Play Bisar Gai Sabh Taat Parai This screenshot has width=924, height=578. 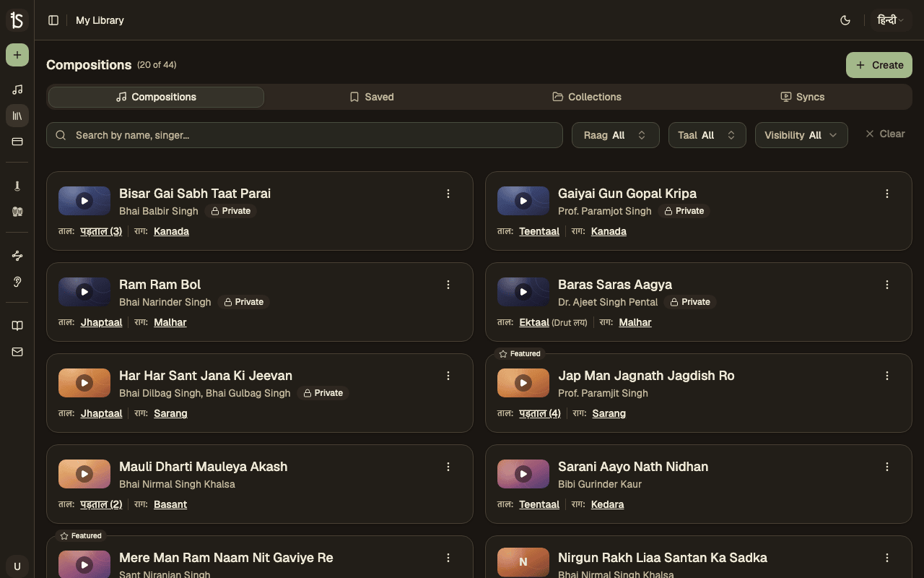click(x=84, y=201)
